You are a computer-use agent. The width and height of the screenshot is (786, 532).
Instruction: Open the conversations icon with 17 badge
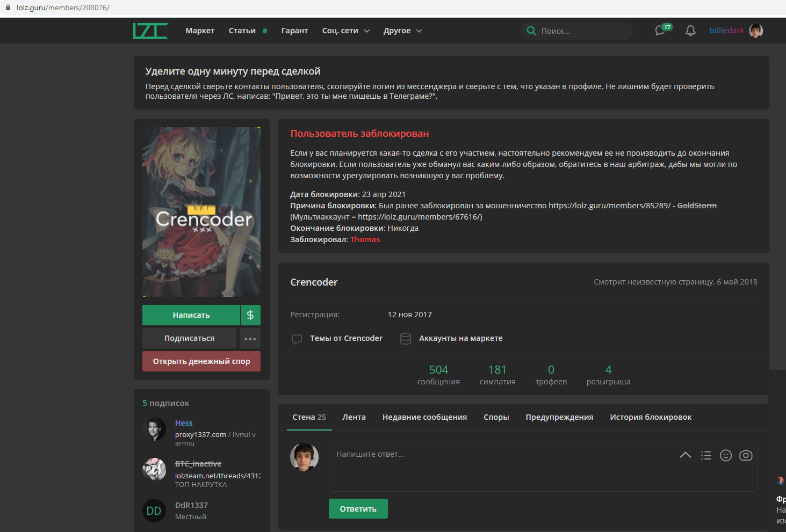(x=662, y=30)
